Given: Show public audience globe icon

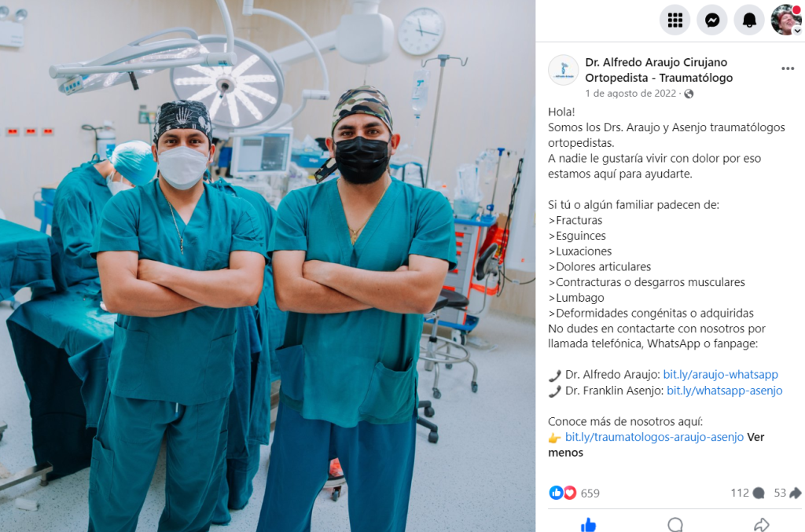Looking at the screenshot, I should click(689, 94).
